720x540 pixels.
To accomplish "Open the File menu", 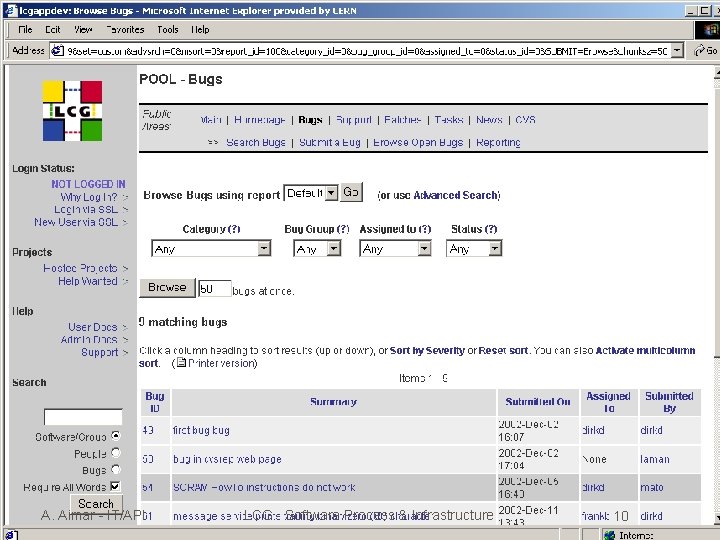I will (x=25, y=29).
